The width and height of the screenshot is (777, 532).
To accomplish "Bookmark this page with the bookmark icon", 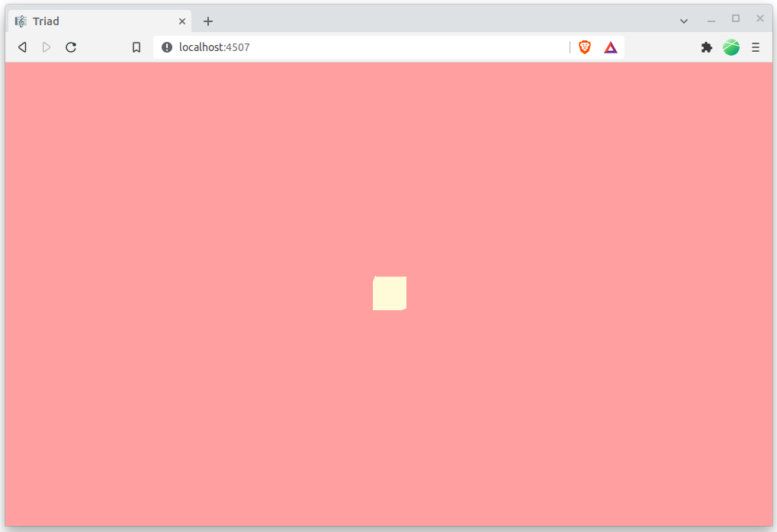I will click(136, 47).
